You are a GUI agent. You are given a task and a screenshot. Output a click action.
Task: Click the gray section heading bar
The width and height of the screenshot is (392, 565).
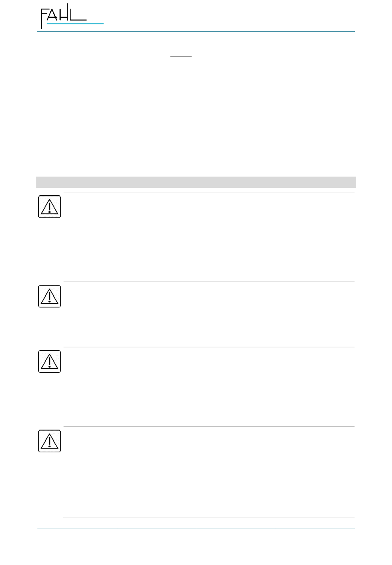pyautogui.click(x=196, y=182)
